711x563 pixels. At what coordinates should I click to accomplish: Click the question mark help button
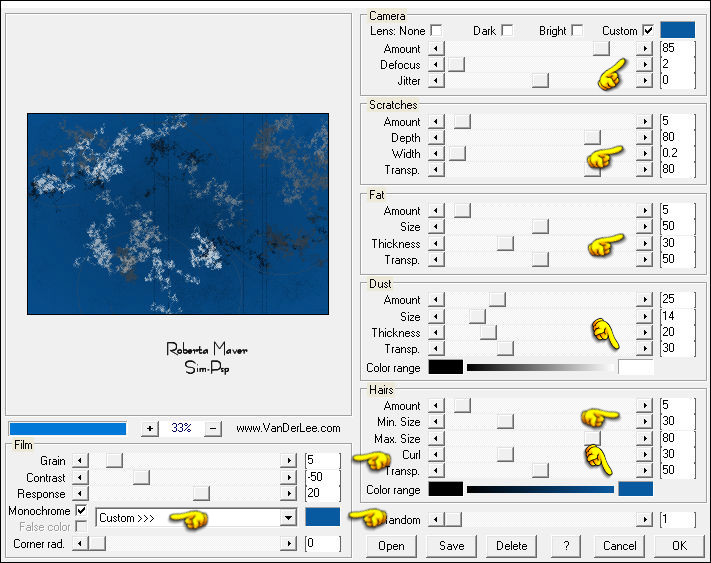566,545
